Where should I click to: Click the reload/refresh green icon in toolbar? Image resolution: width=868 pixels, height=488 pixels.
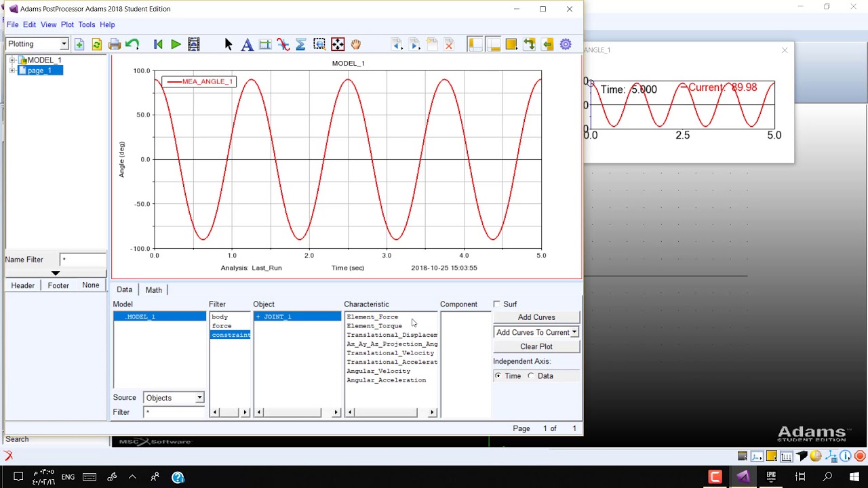tap(96, 44)
